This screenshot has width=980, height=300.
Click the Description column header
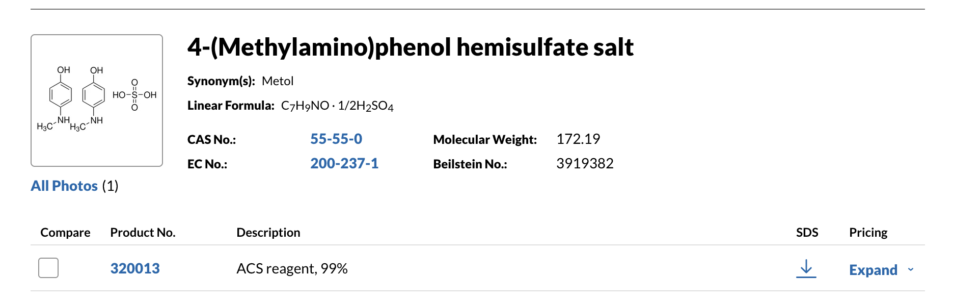click(x=268, y=233)
